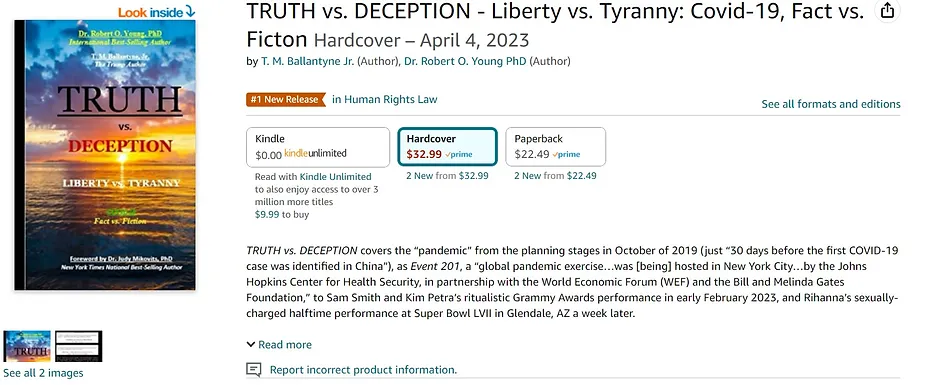925x385 pixels.
Task: Expand description with Read more chevron
Action: [251, 344]
